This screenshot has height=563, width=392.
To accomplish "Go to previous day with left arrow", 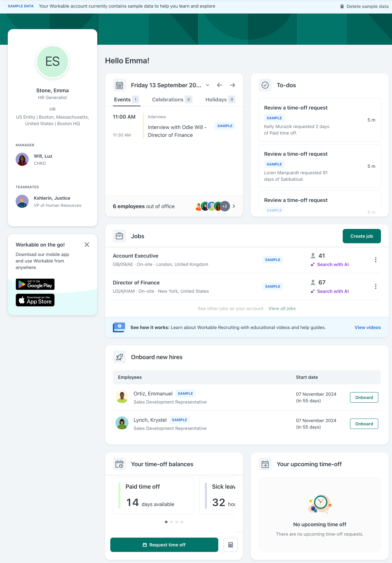I will (220, 85).
